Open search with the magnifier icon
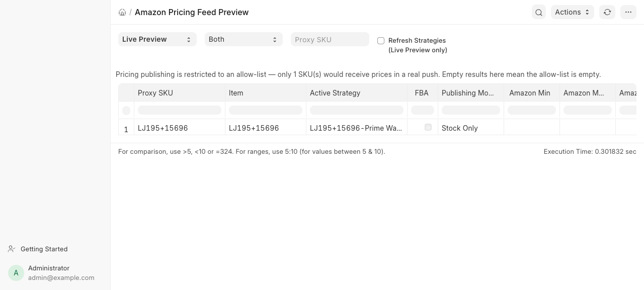644x290 pixels. click(539, 12)
